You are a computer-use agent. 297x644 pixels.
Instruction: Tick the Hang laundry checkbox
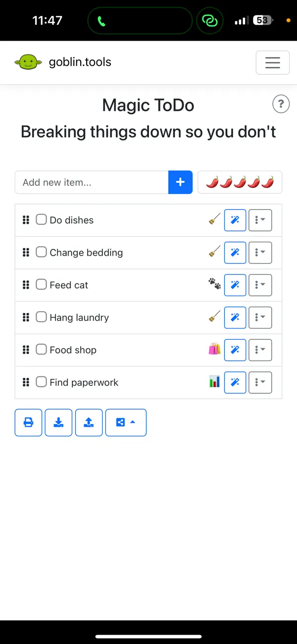pyautogui.click(x=42, y=317)
